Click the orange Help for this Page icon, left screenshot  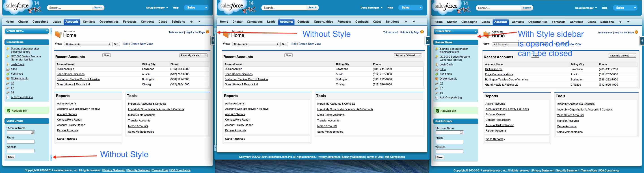[207, 32]
